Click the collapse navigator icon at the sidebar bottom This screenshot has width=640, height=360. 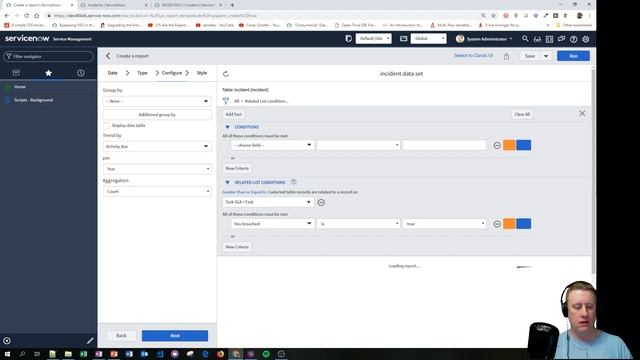[x=7, y=340]
